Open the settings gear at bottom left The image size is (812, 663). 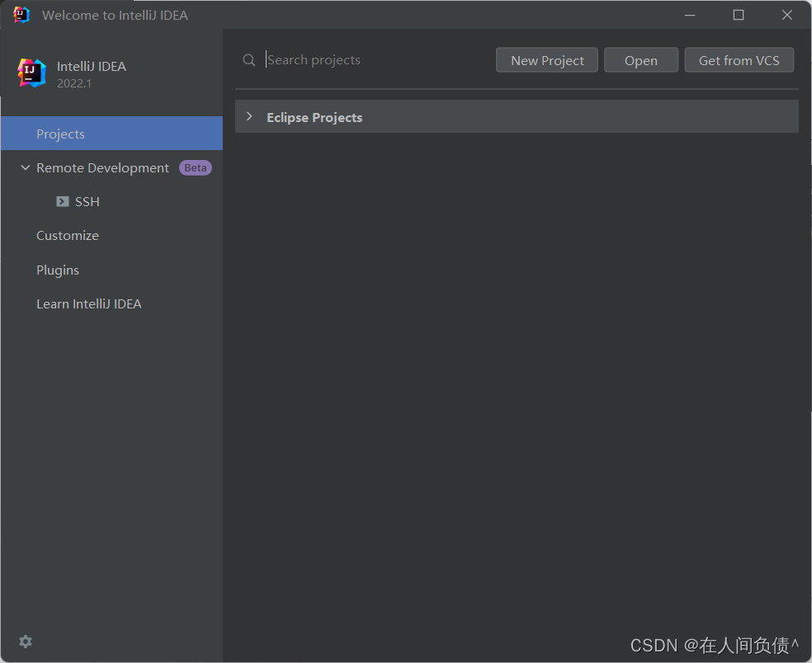click(26, 642)
